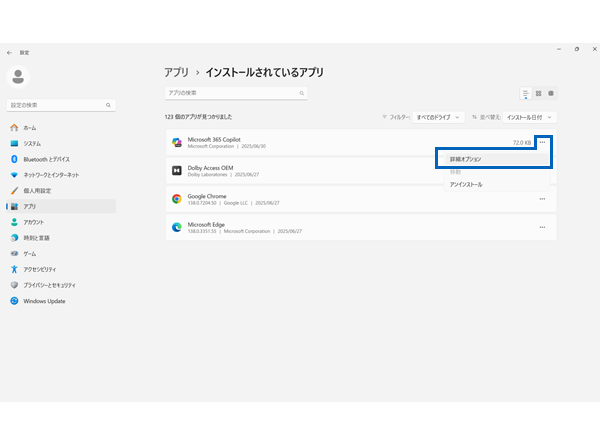Choose アンインストール from the context menu
The image size is (600, 445).
pyautogui.click(x=497, y=184)
